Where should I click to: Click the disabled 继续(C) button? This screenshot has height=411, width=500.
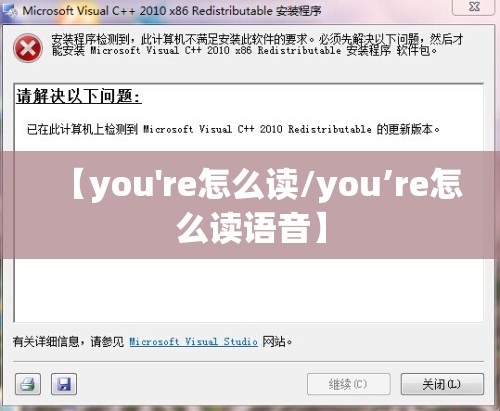click(348, 384)
